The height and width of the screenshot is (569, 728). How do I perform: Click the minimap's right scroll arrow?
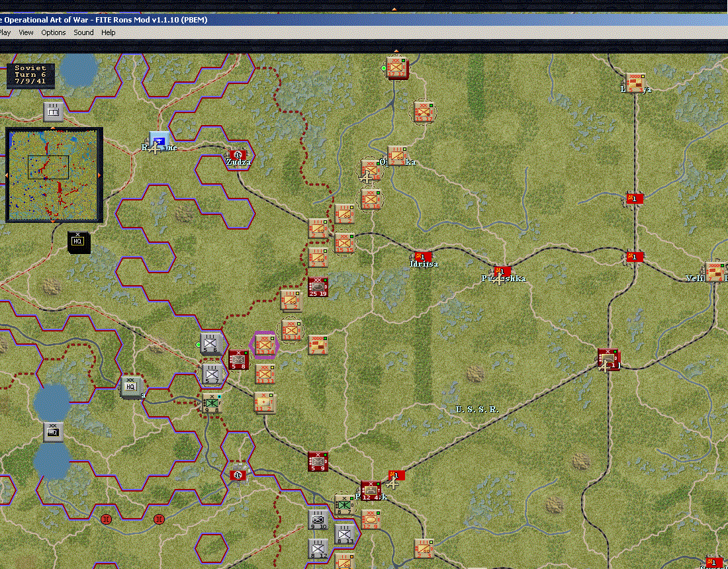(99, 175)
